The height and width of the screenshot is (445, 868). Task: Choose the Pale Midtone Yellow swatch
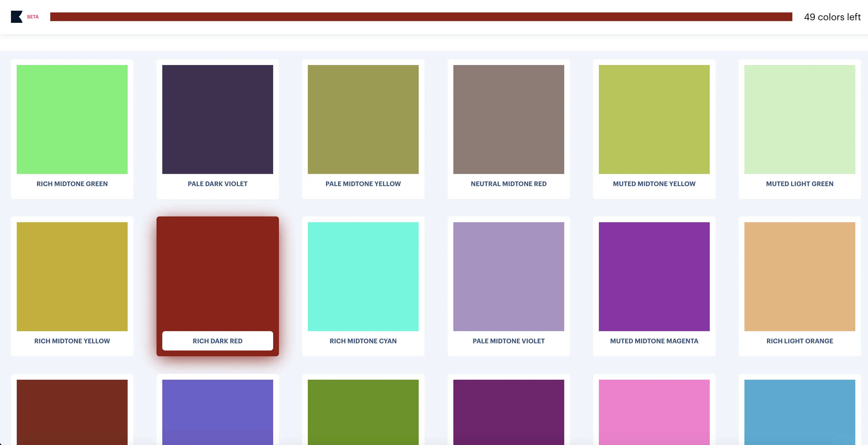pos(363,119)
